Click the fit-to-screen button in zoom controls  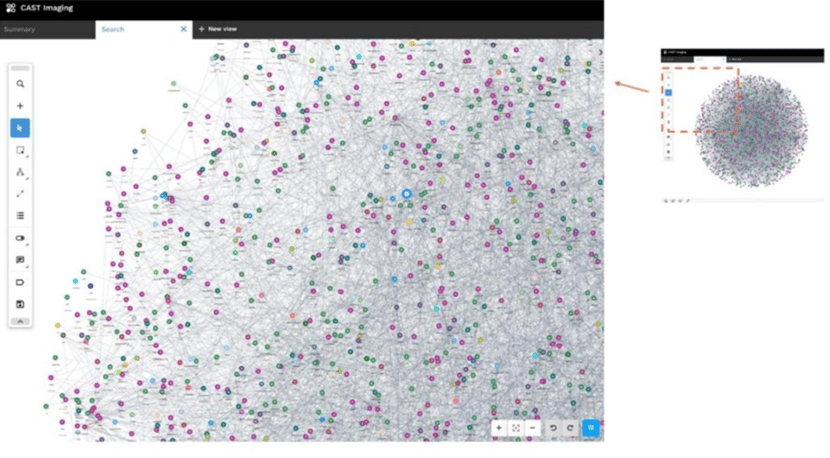coord(516,428)
